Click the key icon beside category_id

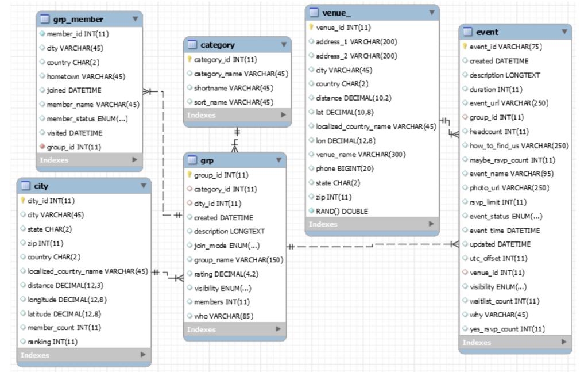point(189,59)
